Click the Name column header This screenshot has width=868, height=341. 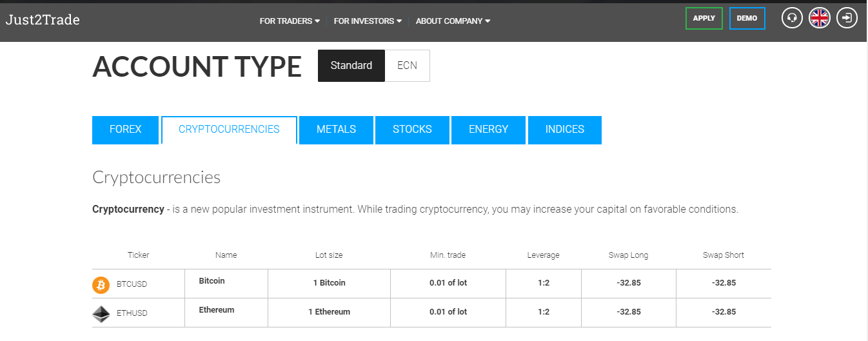pyautogui.click(x=226, y=255)
